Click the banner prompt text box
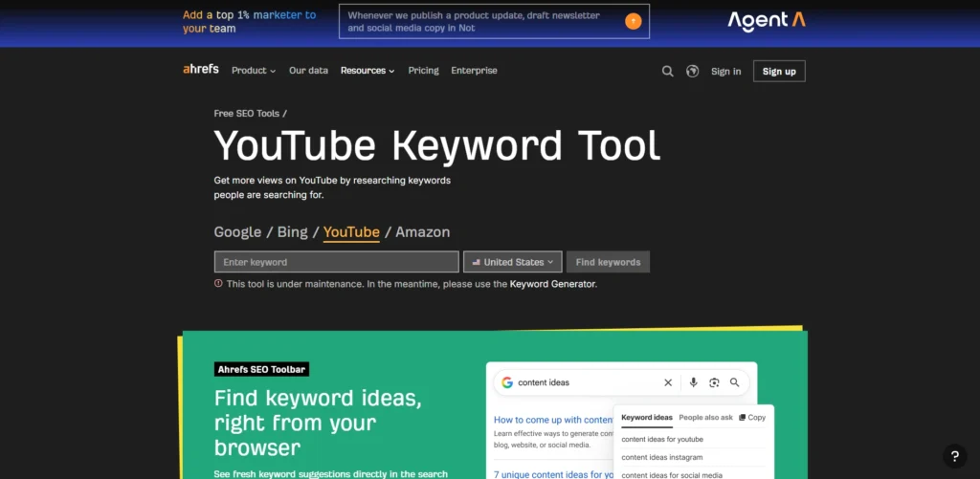Viewport: 980px width, 479px height. coord(494,21)
